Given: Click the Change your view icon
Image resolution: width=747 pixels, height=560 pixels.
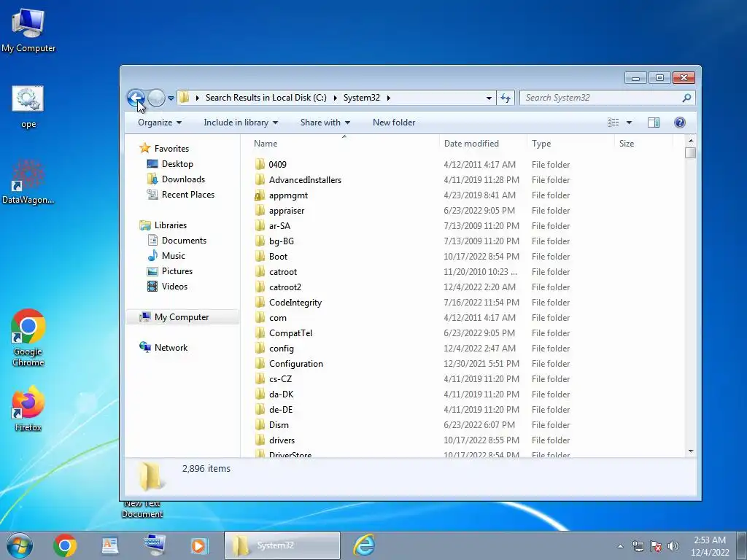Looking at the screenshot, I should pos(613,122).
